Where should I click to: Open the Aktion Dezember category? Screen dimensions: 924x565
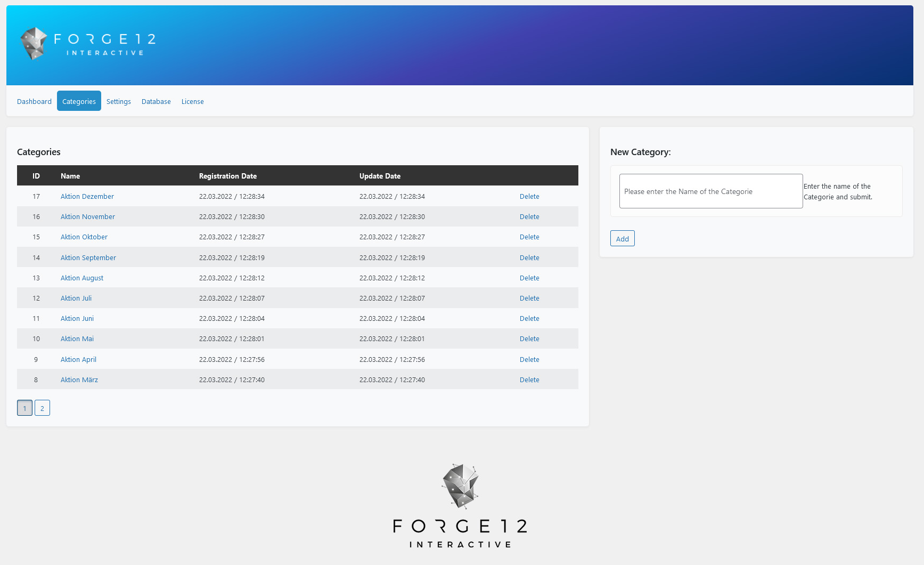point(87,196)
